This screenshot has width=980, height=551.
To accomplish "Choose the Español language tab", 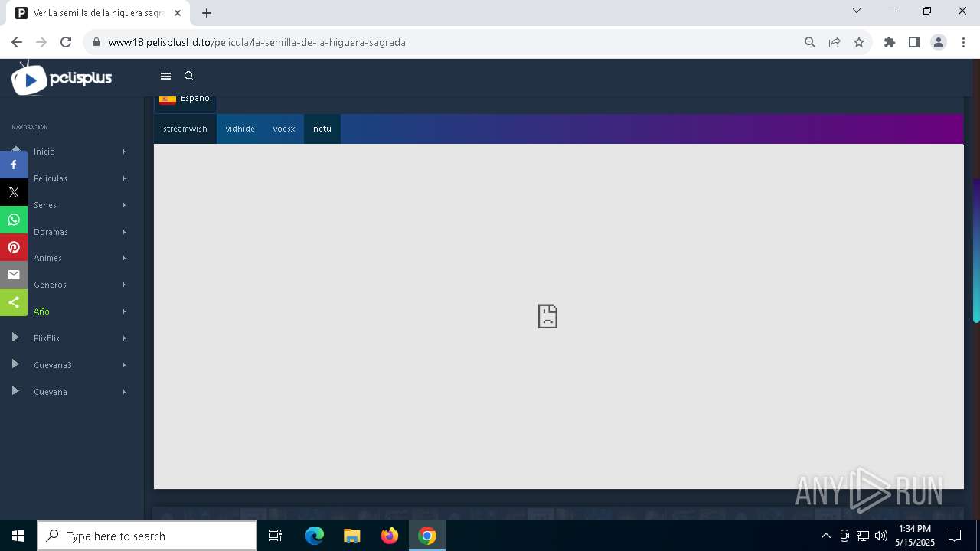I will (x=185, y=99).
